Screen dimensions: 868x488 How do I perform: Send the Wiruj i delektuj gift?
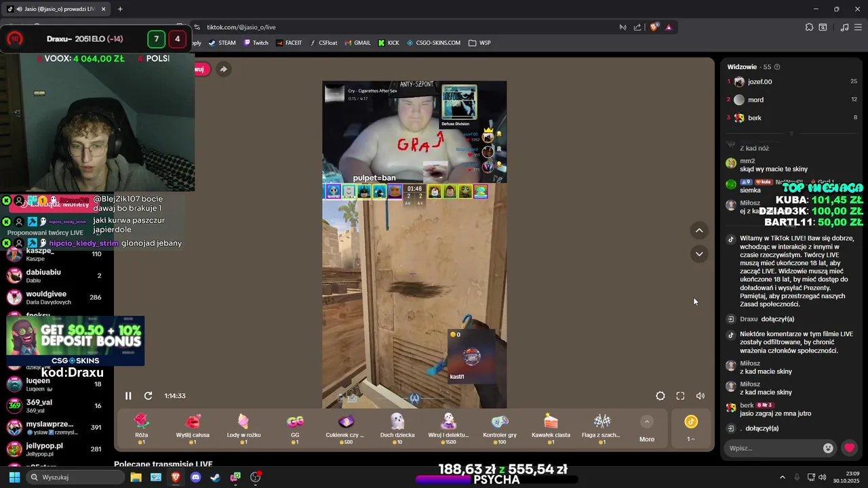(x=448, y=428)
